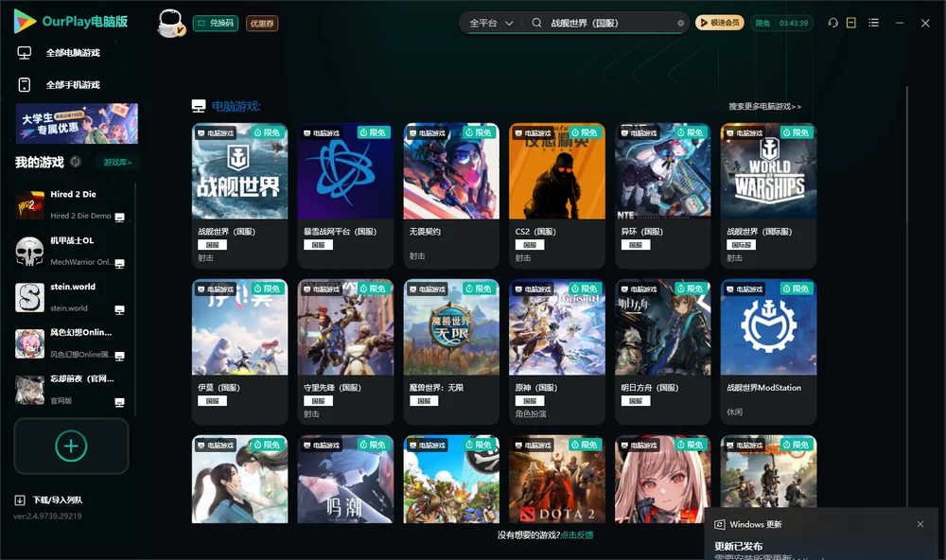Open the 明日方舟 (国服) game card
This screenshot has height=560, width=946.
(662, 352)
